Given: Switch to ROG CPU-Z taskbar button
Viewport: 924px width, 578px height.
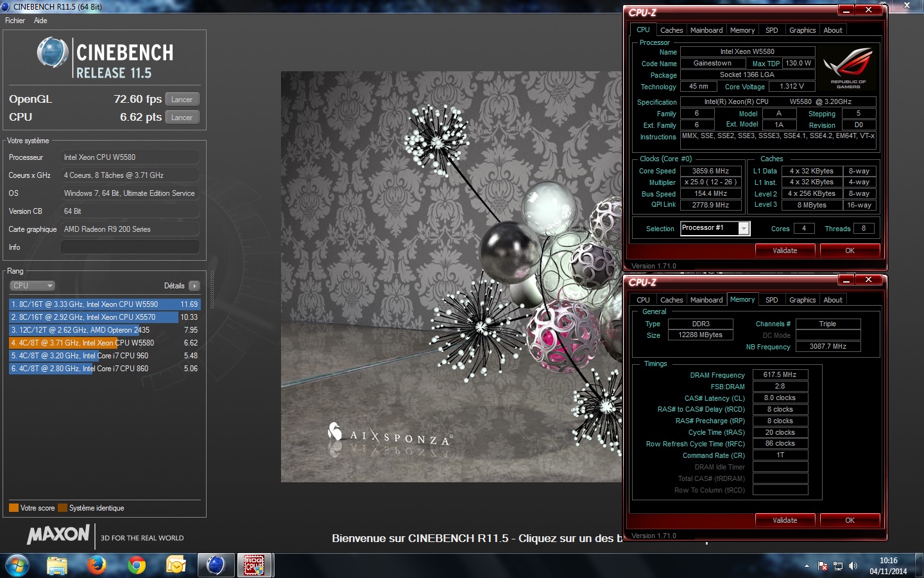Looking at the screenshot, I should (255, 565).
